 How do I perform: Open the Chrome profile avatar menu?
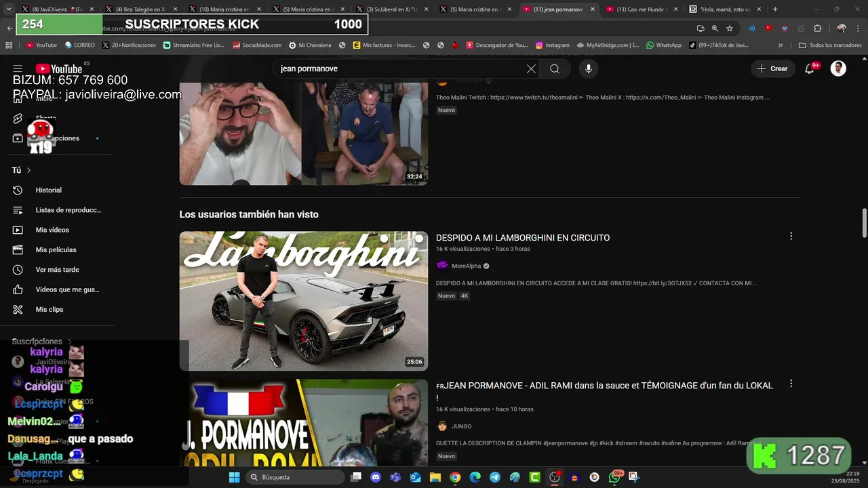click(x=842, y=28)
